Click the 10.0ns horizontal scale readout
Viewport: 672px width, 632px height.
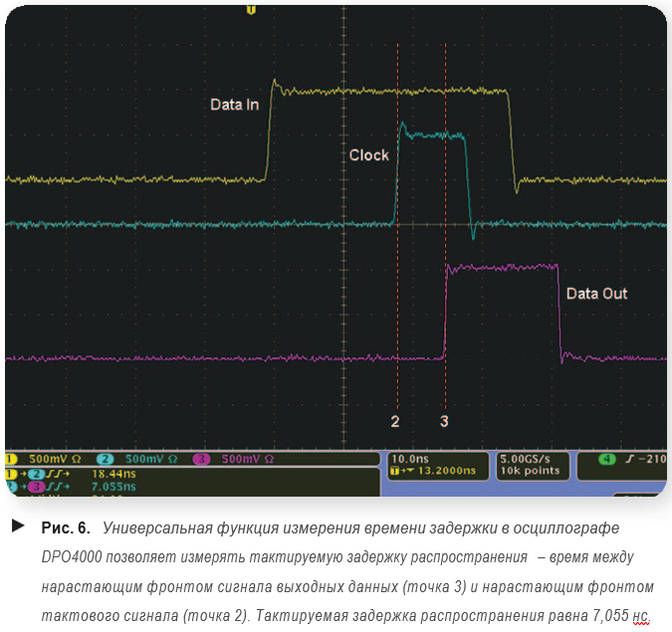click(x=411, y=459)
